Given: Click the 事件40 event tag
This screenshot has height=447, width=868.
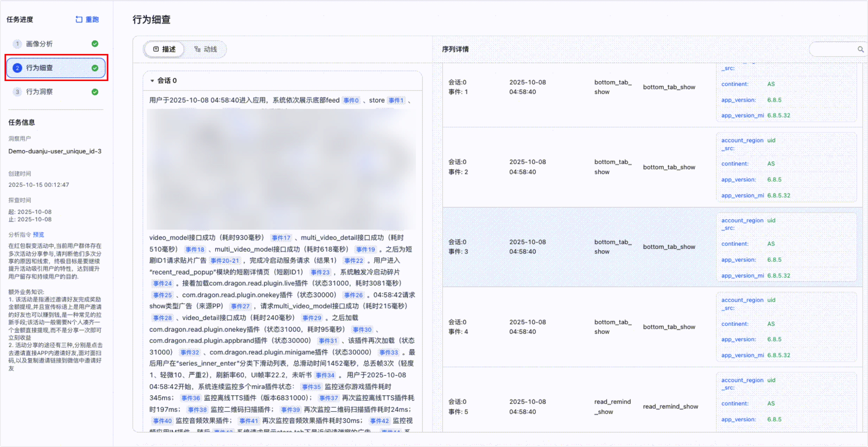Looking at the screenshot, I should pos(162,421).
